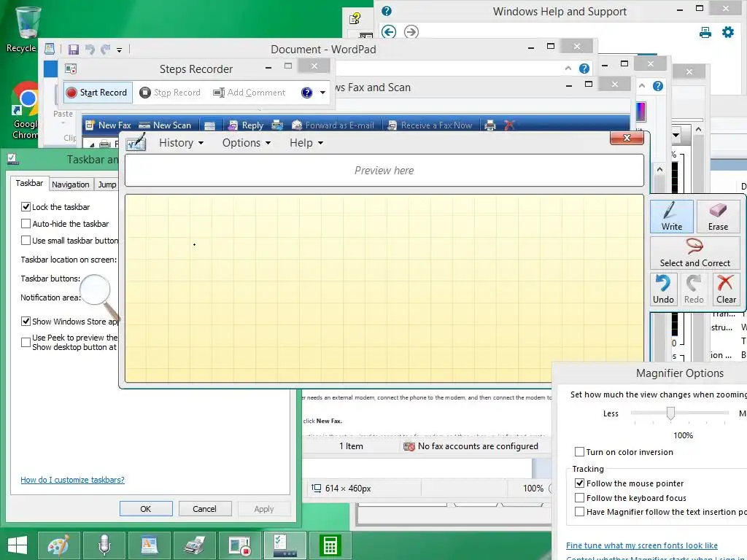The image size is (747, 560).
Task: Click Reply in Fax and Scan toolbar
Action: click(246, 125)
